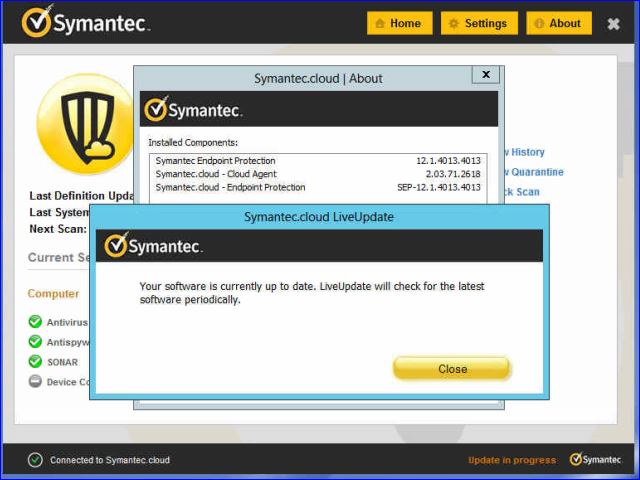
Task: Select the Symantec Endpoint Protection row
Action: pos(318,161)
